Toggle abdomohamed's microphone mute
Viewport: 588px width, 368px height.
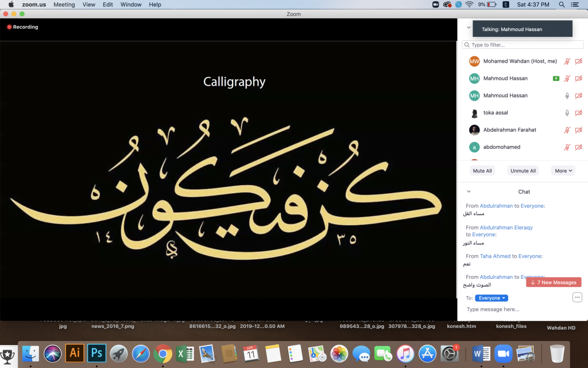[567, 147]
